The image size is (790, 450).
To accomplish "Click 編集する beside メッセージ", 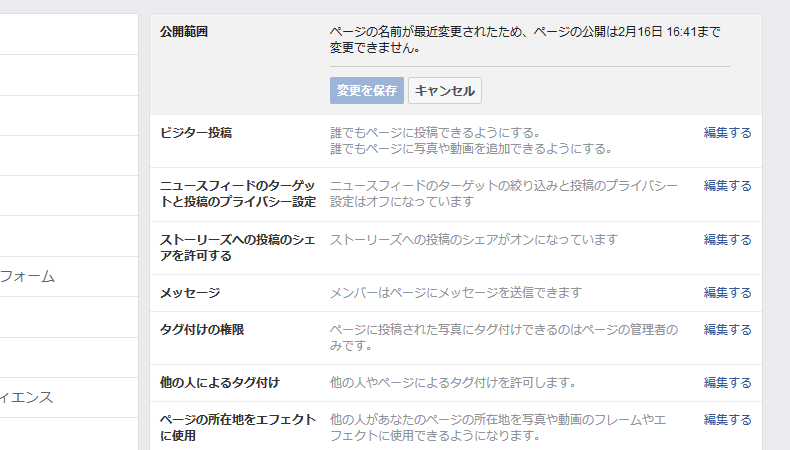I will pos(727,293).
